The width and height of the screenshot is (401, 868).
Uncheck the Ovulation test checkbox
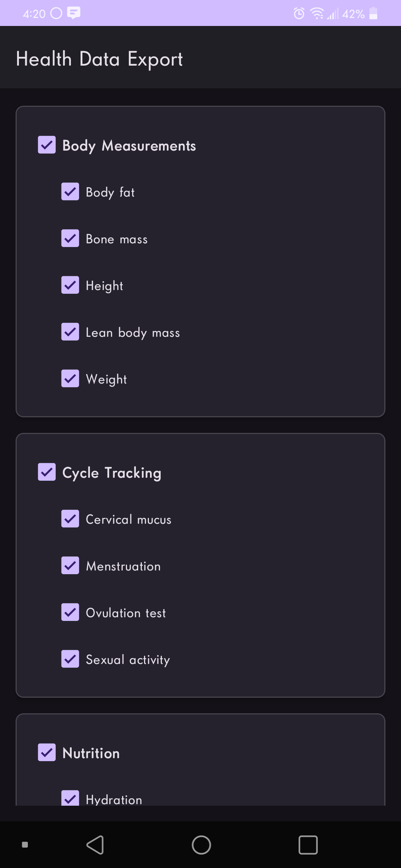(x=70, y=612)
